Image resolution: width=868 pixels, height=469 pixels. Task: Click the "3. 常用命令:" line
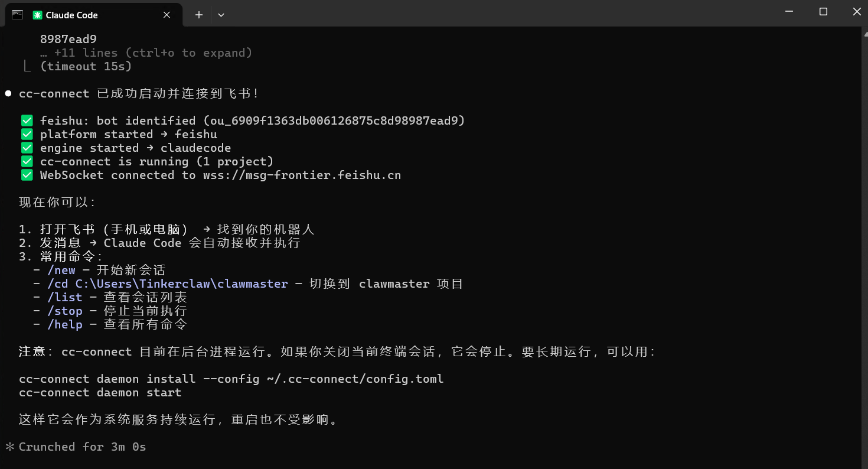60,257
